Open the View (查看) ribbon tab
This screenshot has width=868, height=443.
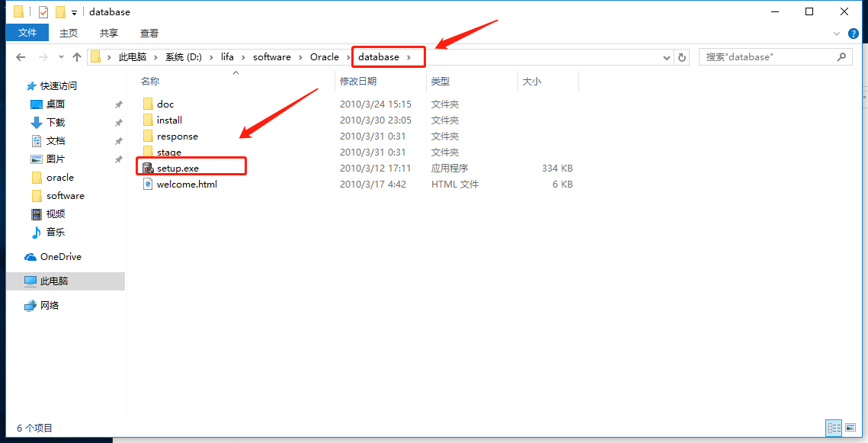tap(149, 34)
